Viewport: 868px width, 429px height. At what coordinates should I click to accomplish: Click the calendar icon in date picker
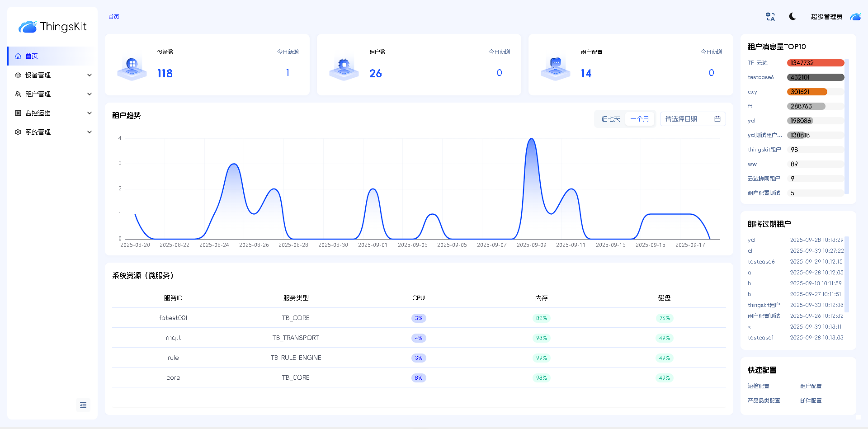point(717,119)
